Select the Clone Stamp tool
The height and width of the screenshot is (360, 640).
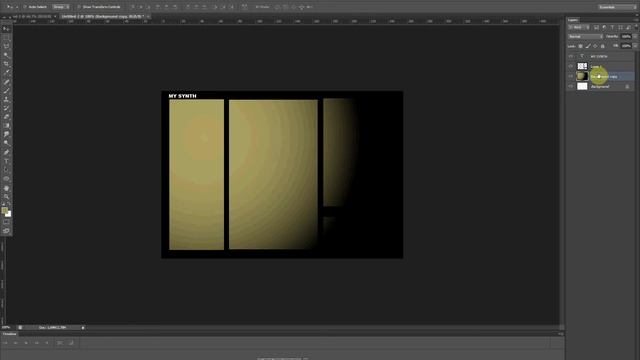point(6,100)
